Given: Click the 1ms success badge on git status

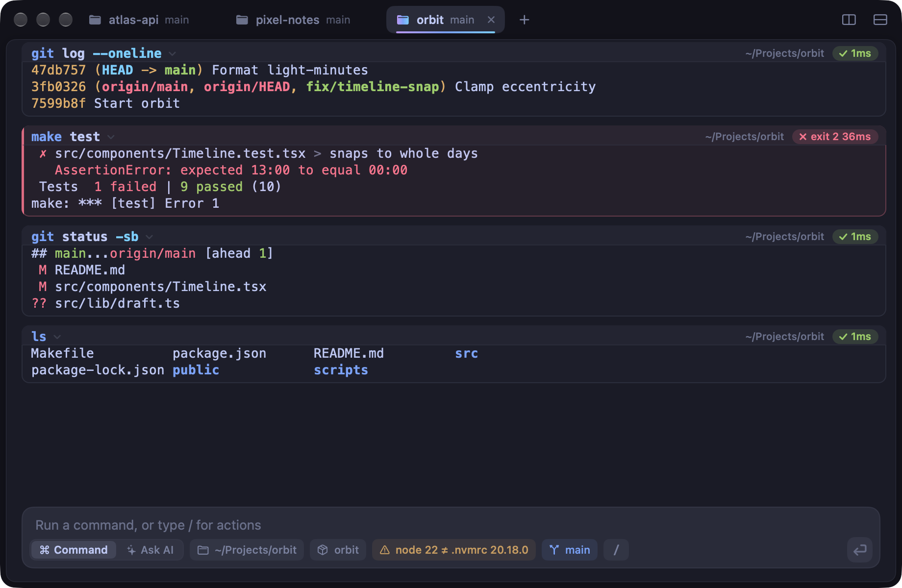Looking at the screenshot, I should [x=855, y=237].
